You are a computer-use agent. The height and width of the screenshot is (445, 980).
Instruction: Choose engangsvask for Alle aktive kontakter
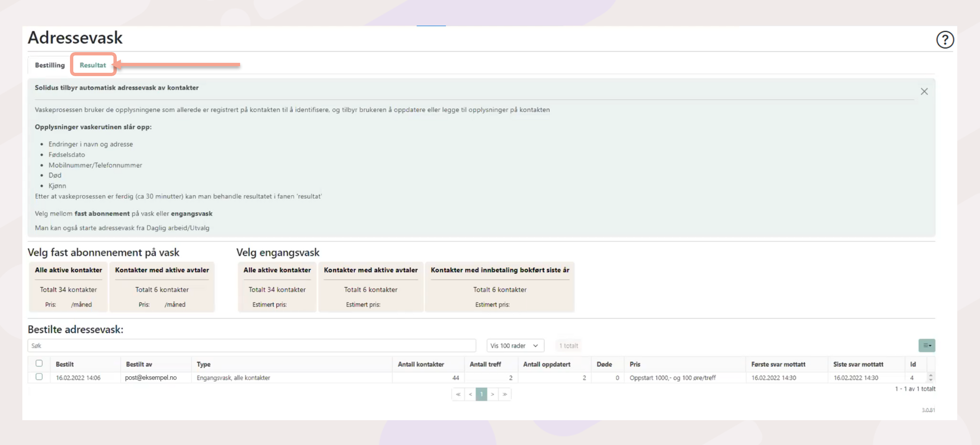[277, 287]
